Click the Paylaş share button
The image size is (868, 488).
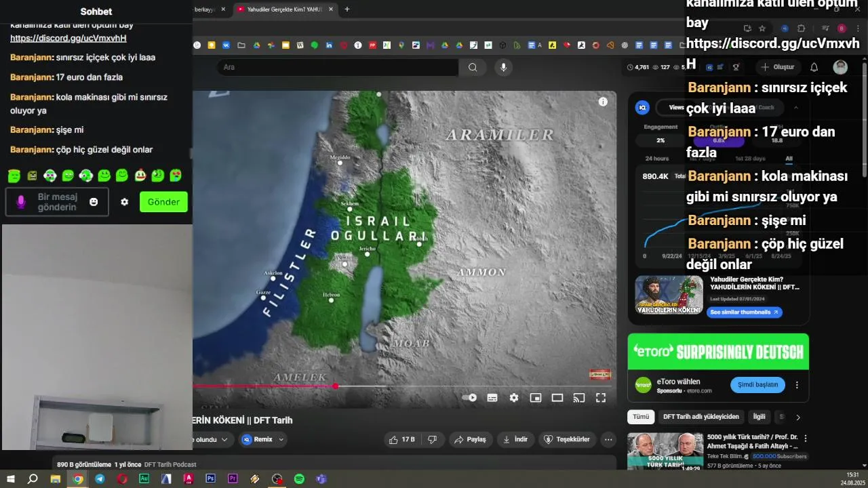click(x=471, y=439)
